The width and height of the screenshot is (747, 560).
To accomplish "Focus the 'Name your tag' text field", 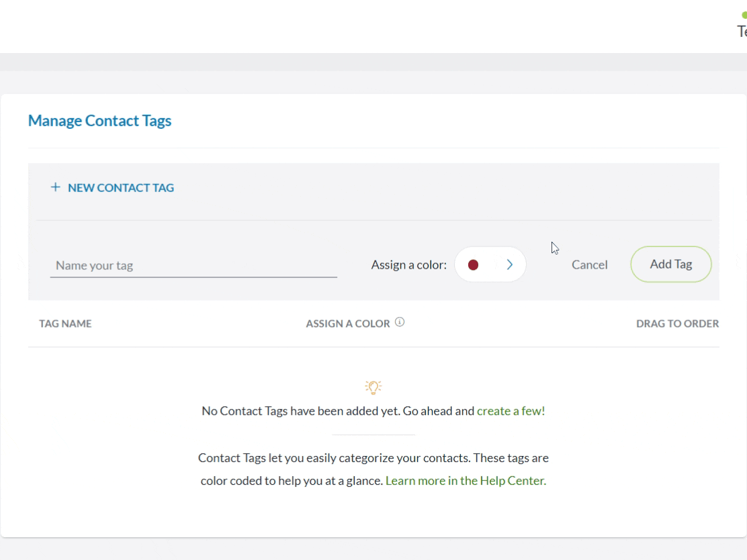I will (x=193, y=265).
